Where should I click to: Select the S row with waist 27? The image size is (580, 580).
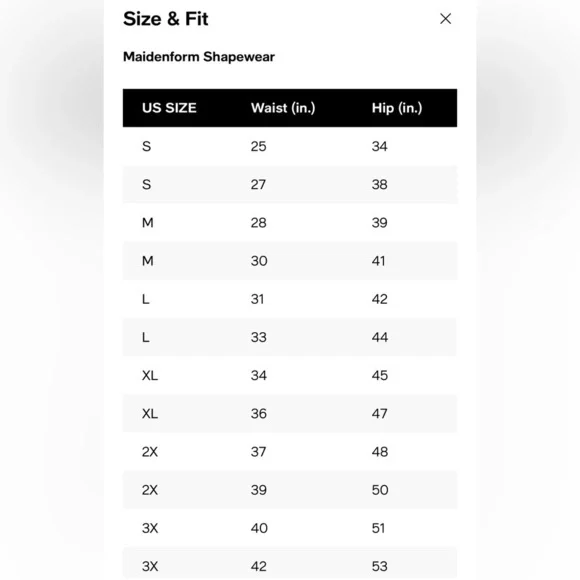(x=290, y=185)
